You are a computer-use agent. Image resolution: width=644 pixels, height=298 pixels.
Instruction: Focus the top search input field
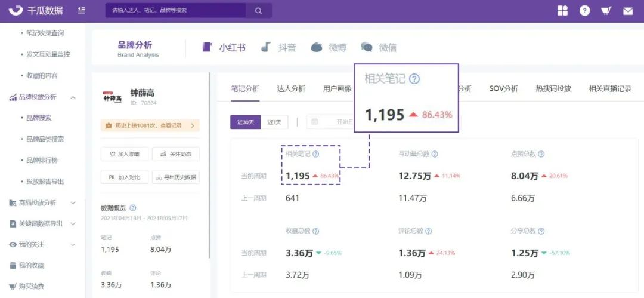(x=175, y=11)
